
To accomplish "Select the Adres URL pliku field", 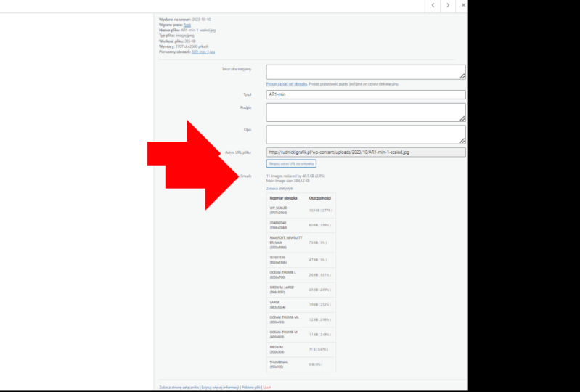I will click(x=366, y=152).
